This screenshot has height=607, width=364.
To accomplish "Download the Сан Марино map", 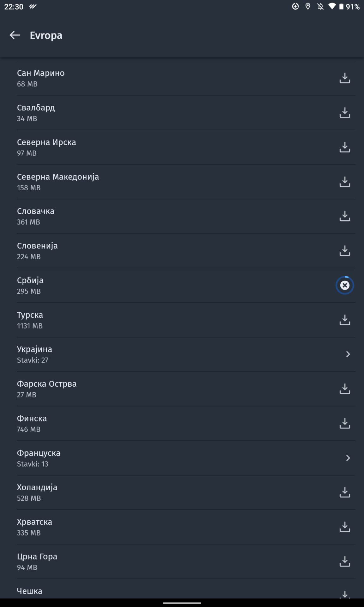I will 345,78.
